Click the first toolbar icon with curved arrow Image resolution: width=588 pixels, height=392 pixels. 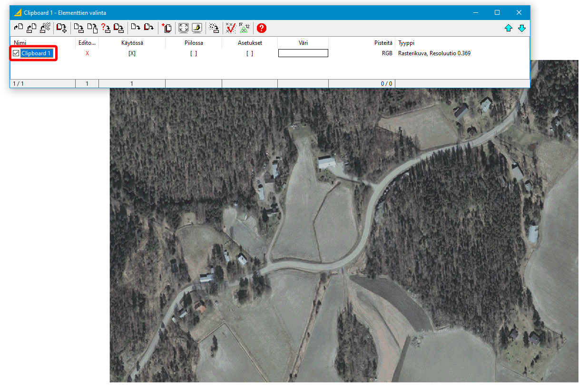[x=19, y=28]
